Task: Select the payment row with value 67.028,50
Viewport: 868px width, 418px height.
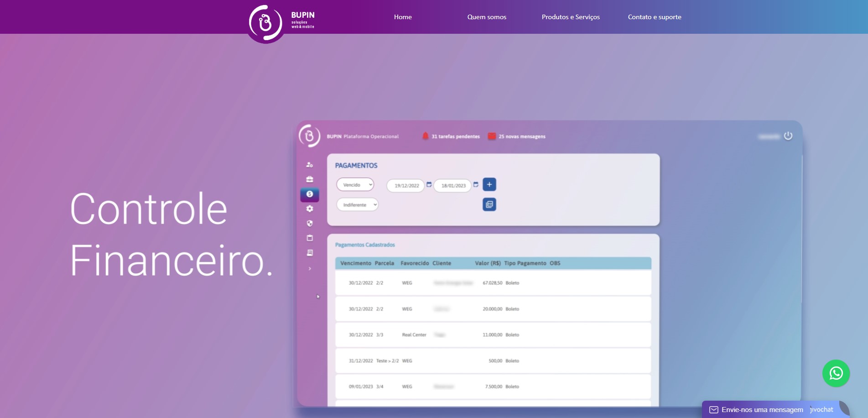Action: [x=493, y=283]
